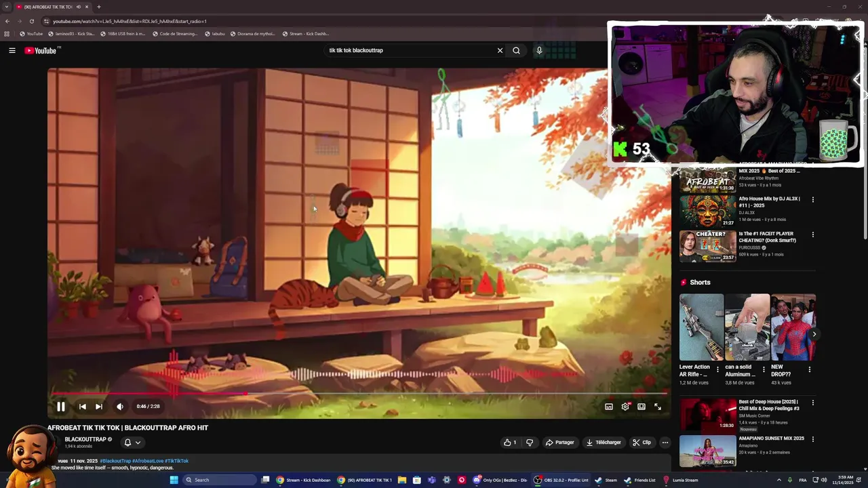Clear the search box with the X

pos(500,50)
